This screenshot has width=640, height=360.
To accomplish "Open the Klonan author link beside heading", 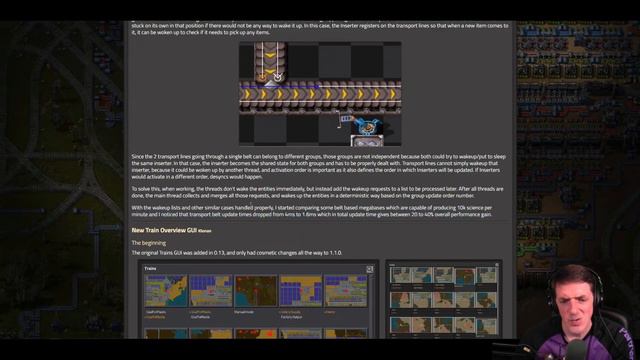I will [204, 231].
